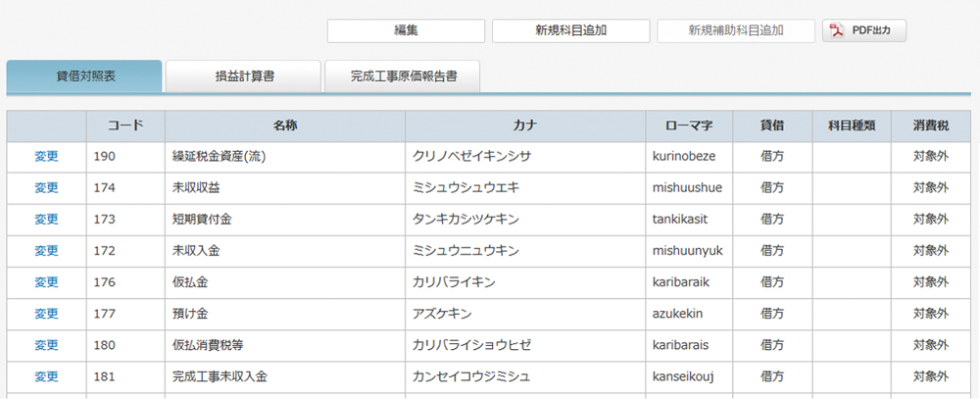The height and width of the screenshot is (399, 980).
Task: Click the 名称 column header
Action: [285, 125]
